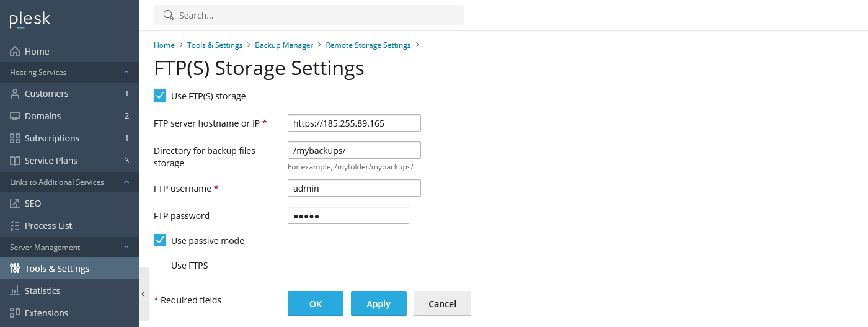Click the 'FTP password' label
This screenshot has height=327, width=868.
(x=182, y=216)
